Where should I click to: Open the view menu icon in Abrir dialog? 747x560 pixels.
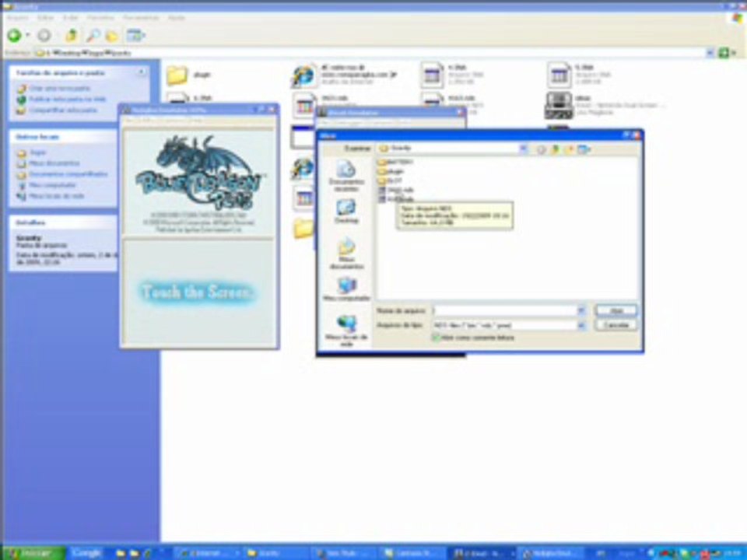click(584, 149)
